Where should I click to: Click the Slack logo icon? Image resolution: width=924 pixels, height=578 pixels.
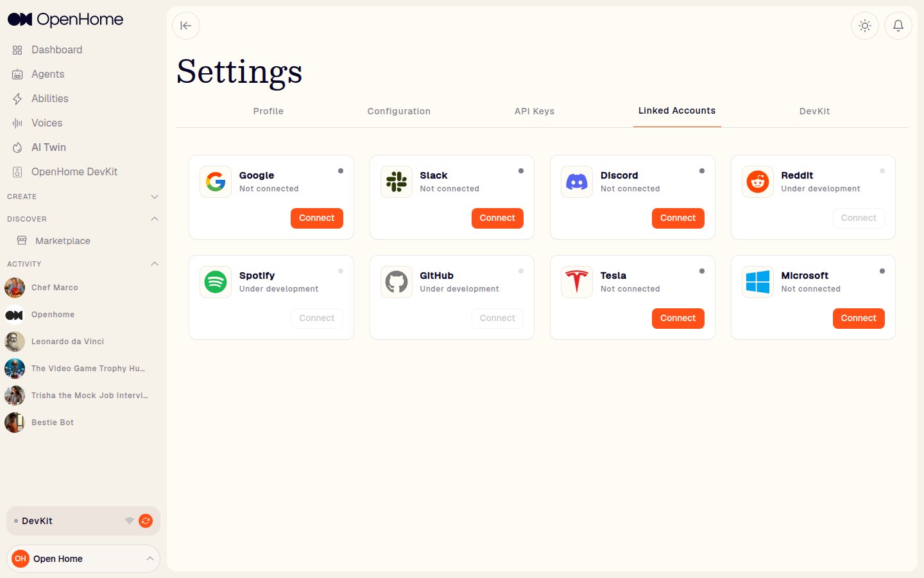pyautogui.click(x=397, y=182)
